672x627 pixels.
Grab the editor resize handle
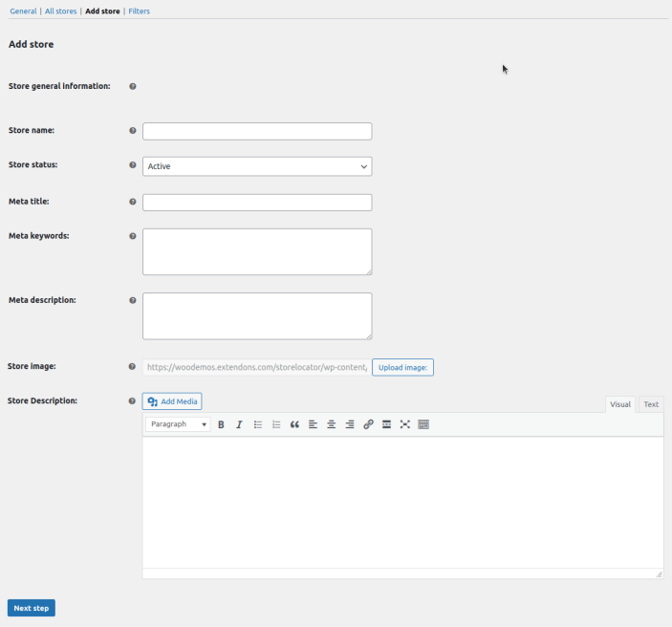tap(660, 574)
